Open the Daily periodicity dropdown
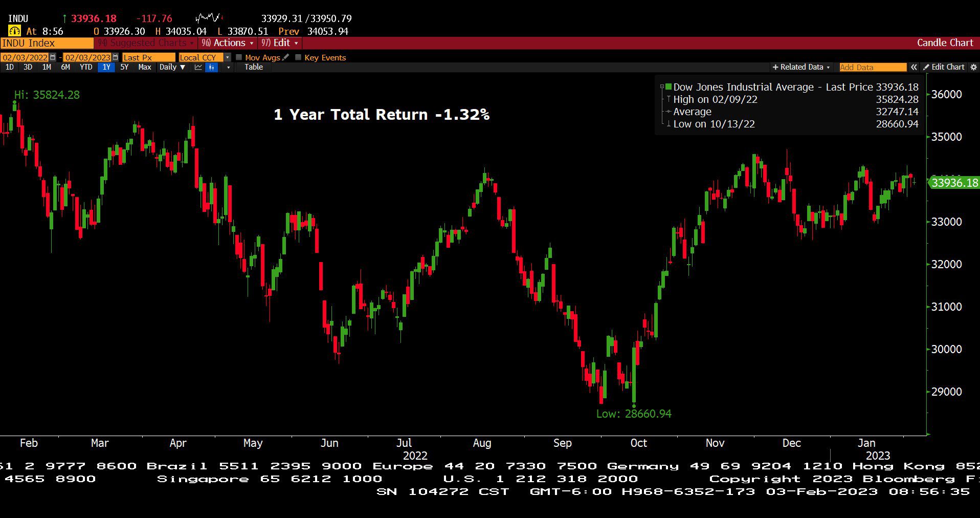 172,67
